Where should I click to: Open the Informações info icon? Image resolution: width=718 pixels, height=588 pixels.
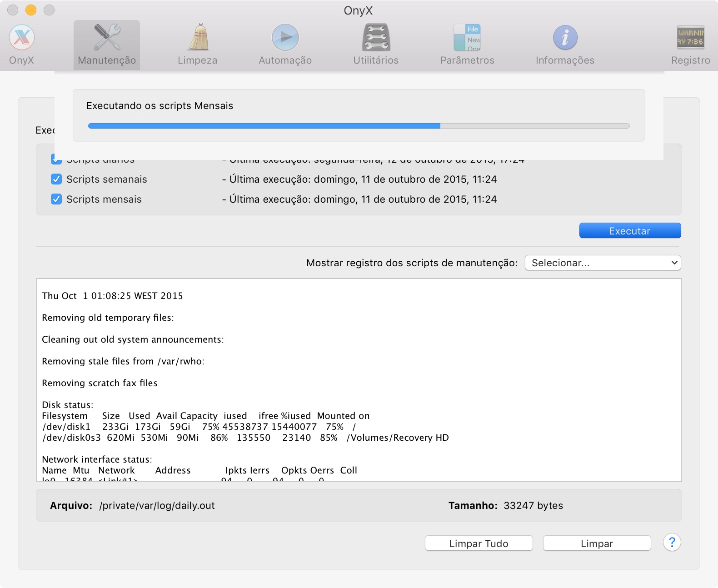[x=565, y=37]
